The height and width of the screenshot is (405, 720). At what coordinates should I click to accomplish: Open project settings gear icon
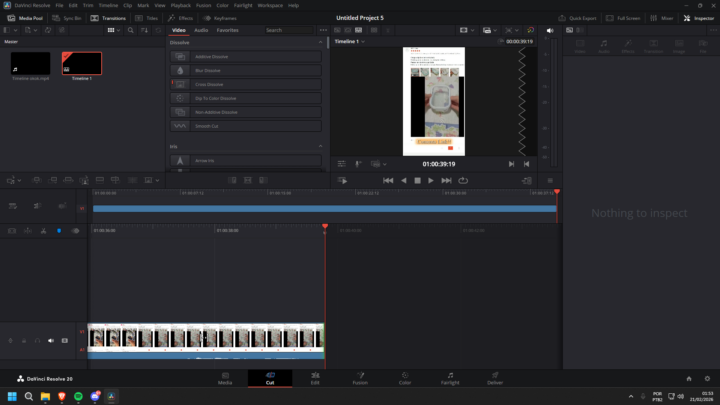(705, 379)
